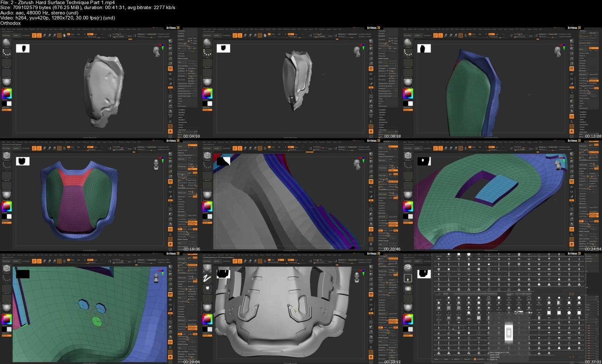Screen dimensions: 602x364
Task: Click the silhouette thumbnail in the 00:12:28 frame
Action: [x=424, y=49]
